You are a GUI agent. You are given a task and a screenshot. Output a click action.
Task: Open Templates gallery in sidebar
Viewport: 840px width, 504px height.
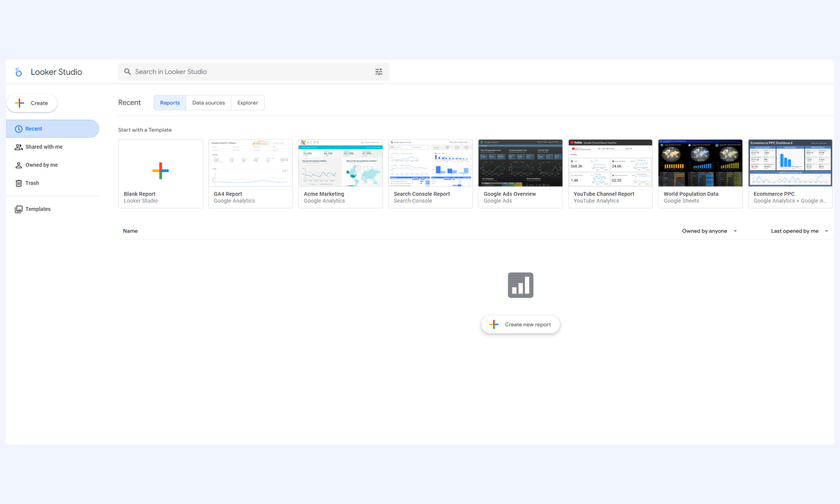(x=52, y=209)
